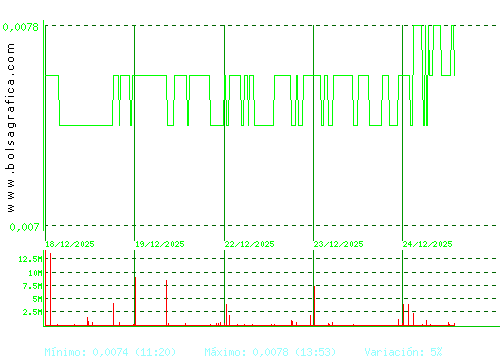Click the 19/12/2025 date label

[160, 244]
